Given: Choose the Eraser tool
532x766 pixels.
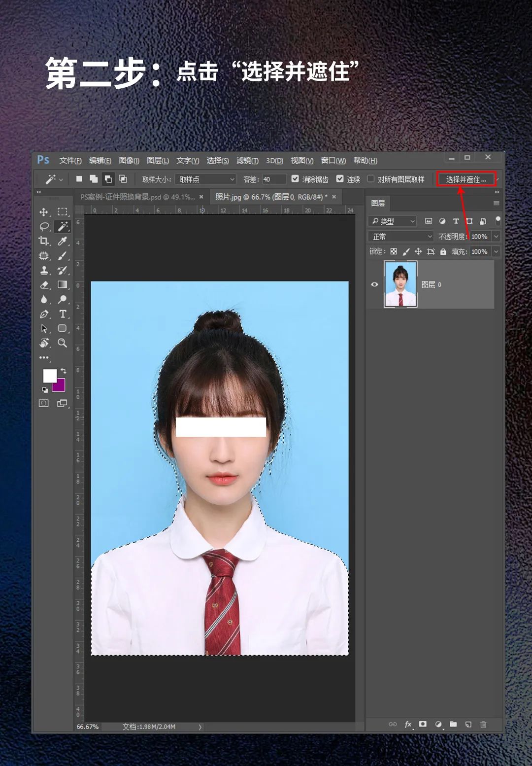Looking at the screenshot, I should click(44, 285).
